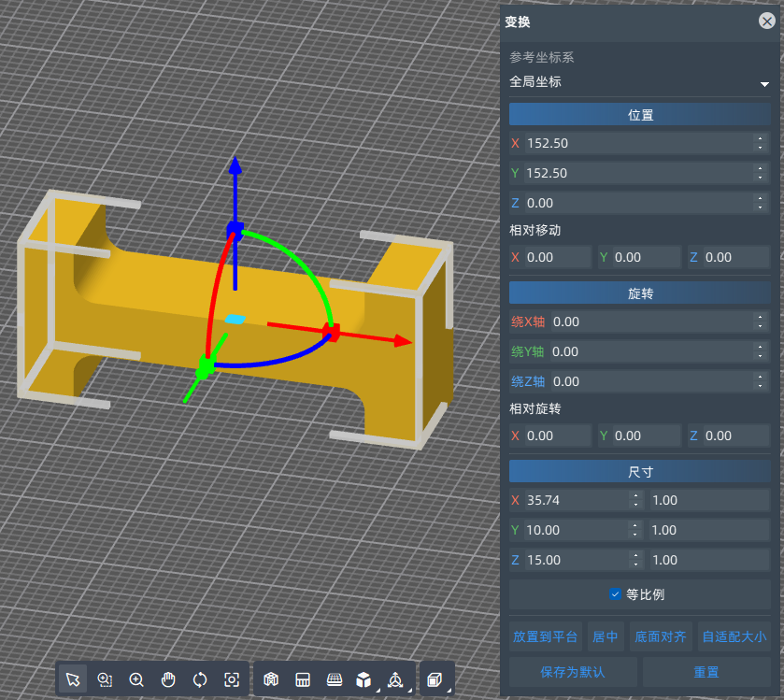The height and width of the screenshot is (700, 784).
Task: Click the Y scale factor 1.00 field
Action: pyautogui.click(x=709, y=531)
